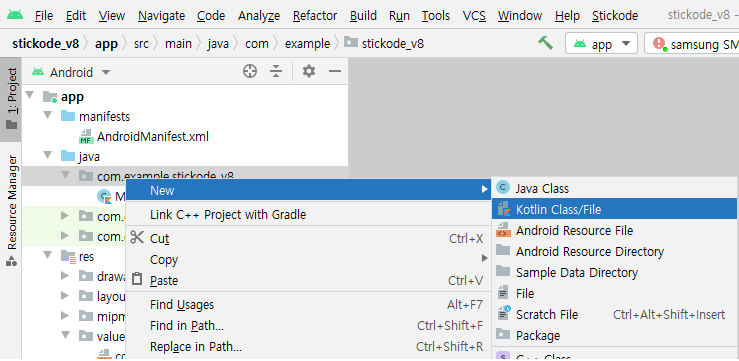The width and height of the screenshot is (739, 361).
Task: Collapse the com.example.stickode_v8 package node
Action: pyautogui.click(x=66, y=175)
